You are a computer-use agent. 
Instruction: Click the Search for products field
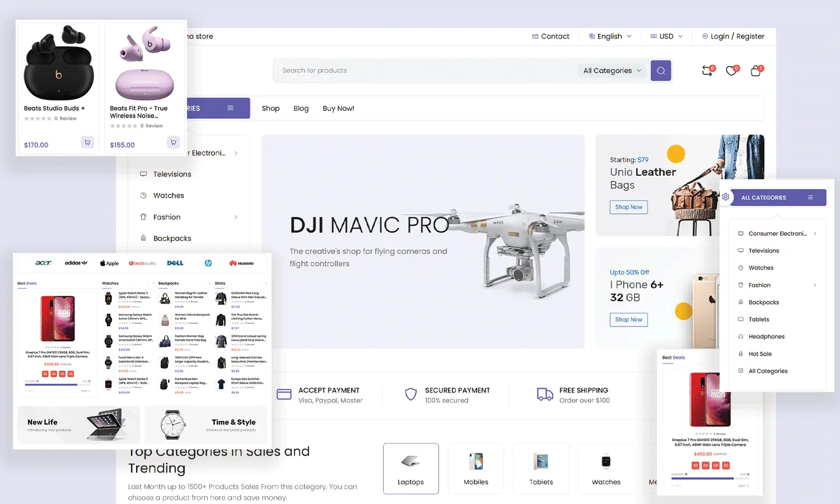(426, 71)
